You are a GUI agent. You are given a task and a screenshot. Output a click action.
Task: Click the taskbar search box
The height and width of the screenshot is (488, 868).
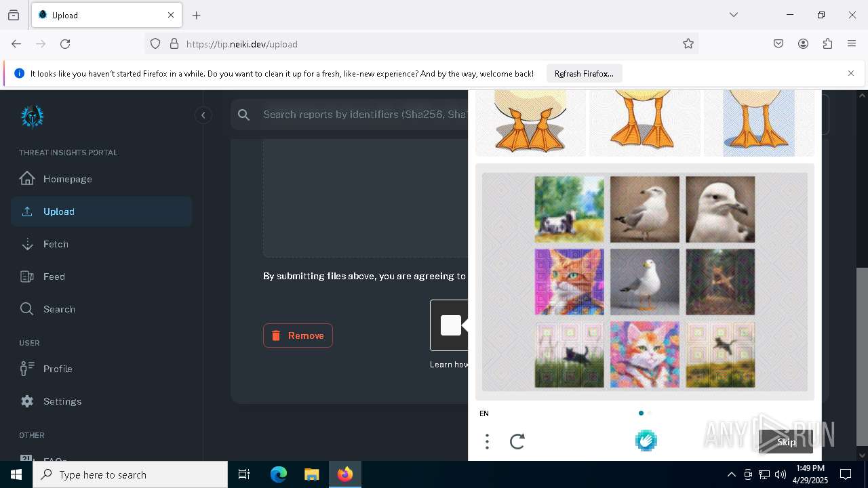130,474
